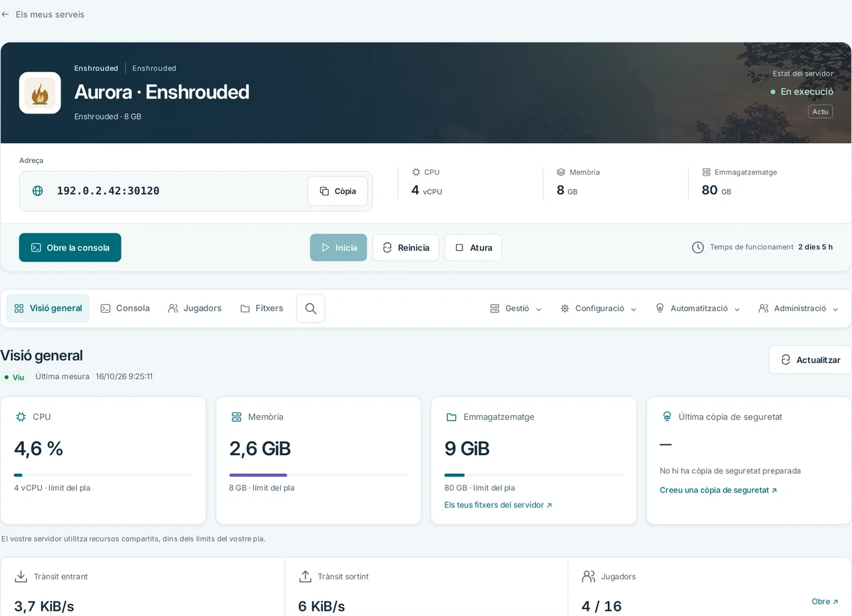Click the globe icon in the address field
Screen dimensions: 852x616
pos(38,191)
